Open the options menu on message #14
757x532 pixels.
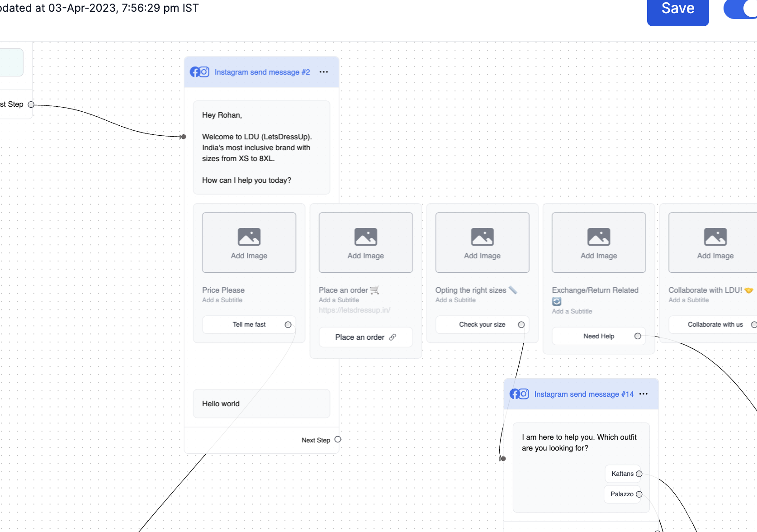tap(643, 394)
